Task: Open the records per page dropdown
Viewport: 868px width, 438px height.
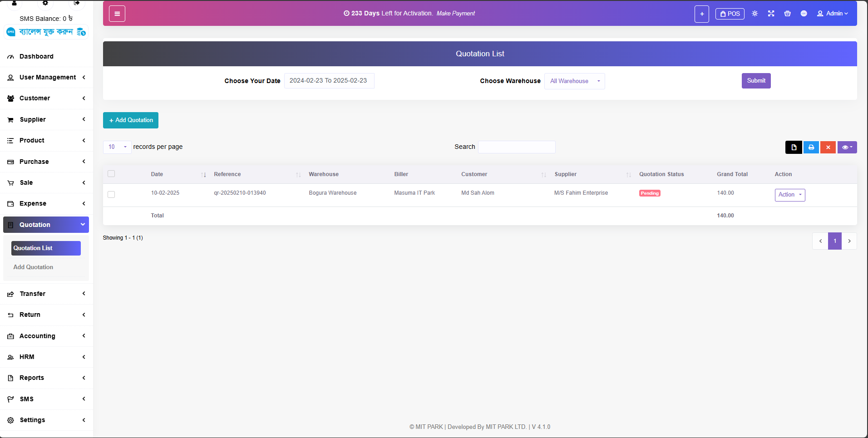Action: tap(117, 147)
